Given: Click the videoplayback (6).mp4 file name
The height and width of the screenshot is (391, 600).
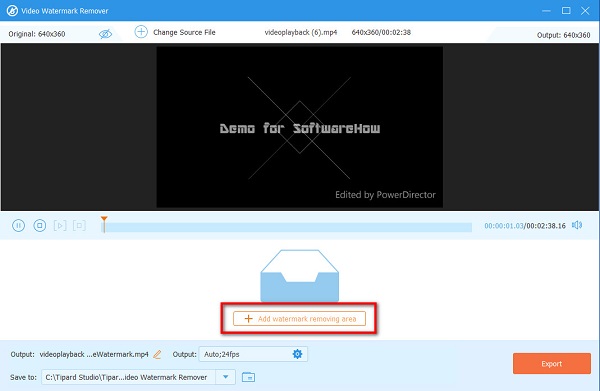Looking at the screenshot, I should click(301, 33).
